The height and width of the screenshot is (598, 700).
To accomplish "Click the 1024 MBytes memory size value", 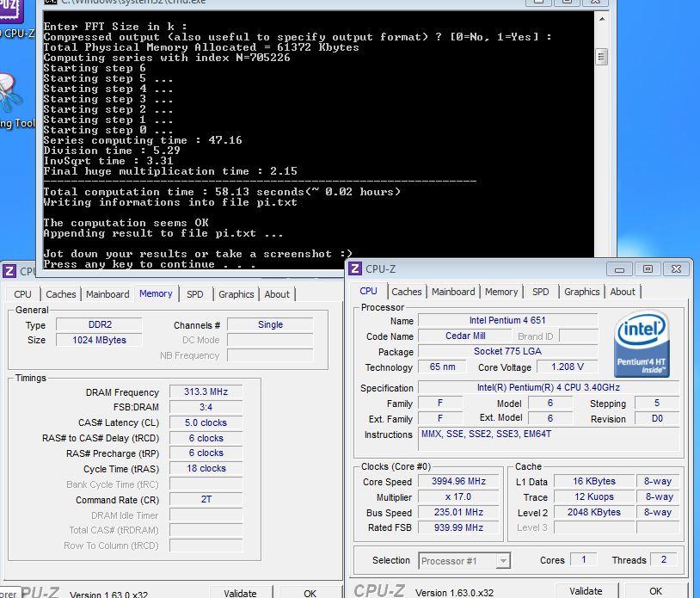I will (99, 341).
